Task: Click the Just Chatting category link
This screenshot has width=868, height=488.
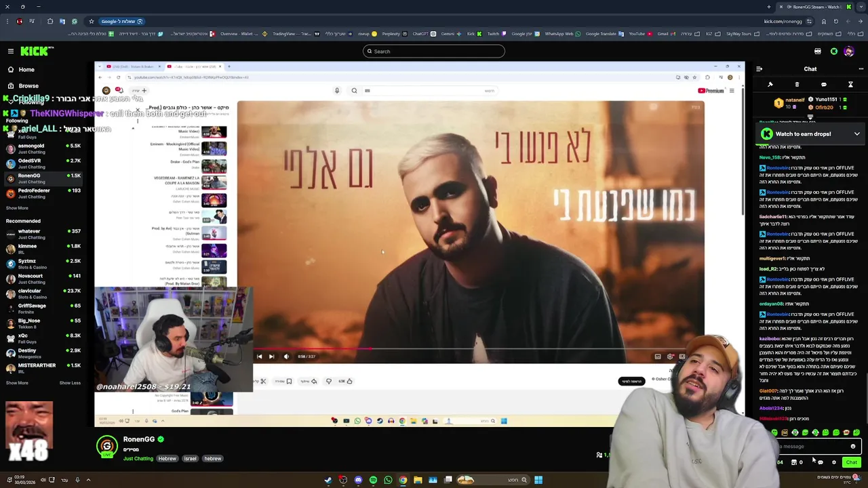Action: point(138,459)
